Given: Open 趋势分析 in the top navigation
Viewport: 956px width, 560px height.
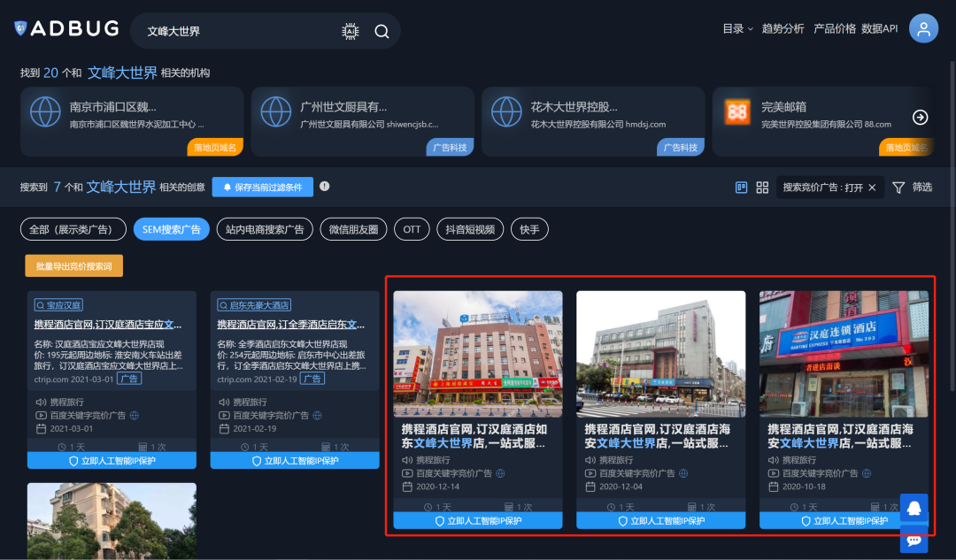Looking at the screenshot, I should (x=783, y=28).
